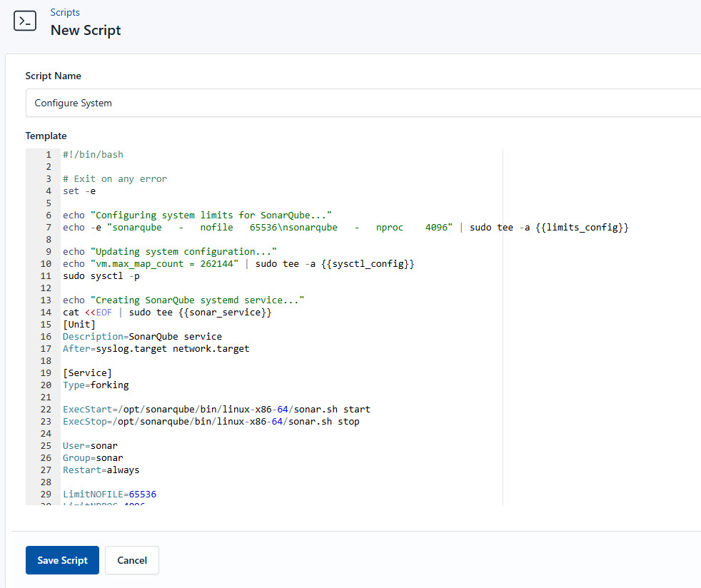Click the 'Restart=always' line
Screen dimensions: 701x588
tap(101, 470)
